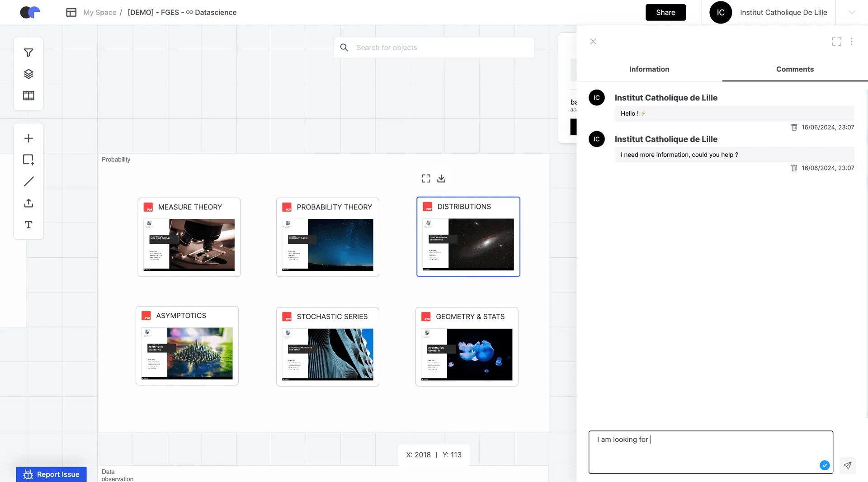Screen dimensions: 868x482
Task: Open the filter tool in left toolbar
Action: tap(28, 53)
